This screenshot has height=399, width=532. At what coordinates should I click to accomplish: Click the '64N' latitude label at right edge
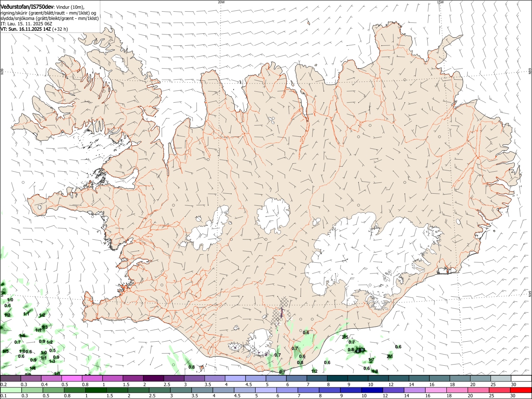pyautogui.click(x=530, y=293)
